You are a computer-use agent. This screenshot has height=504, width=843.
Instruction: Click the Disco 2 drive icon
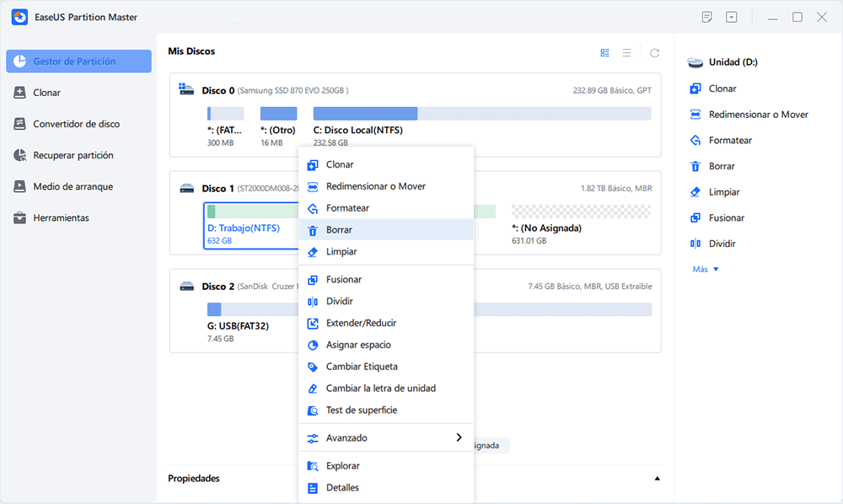coord(186,287)
